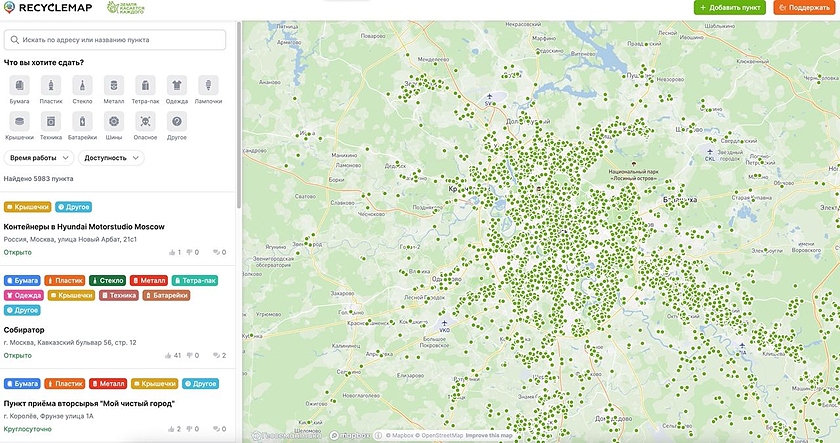
Task: Click the Добавить пункт button
Action: tap(730, 7)
